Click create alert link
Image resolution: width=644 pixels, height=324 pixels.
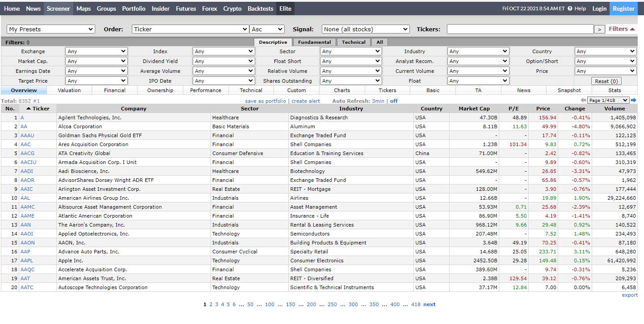pyautogui.click(x=306, y=101)
